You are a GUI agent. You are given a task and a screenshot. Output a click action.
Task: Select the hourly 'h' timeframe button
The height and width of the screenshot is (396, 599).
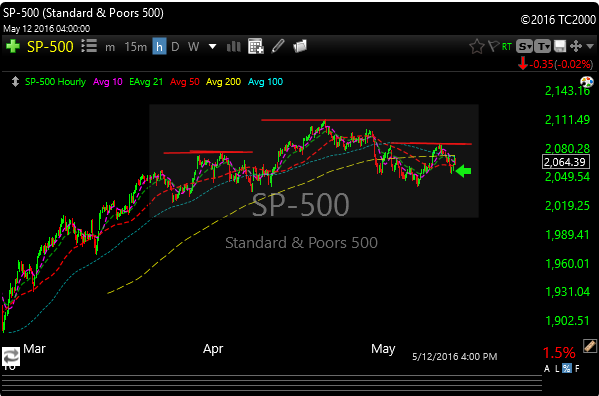159,47
